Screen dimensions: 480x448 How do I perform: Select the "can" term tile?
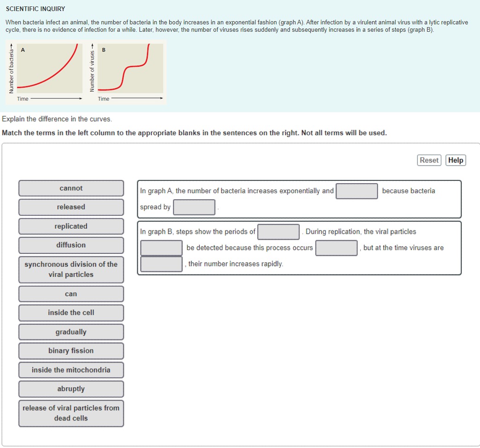coord(71,293)
